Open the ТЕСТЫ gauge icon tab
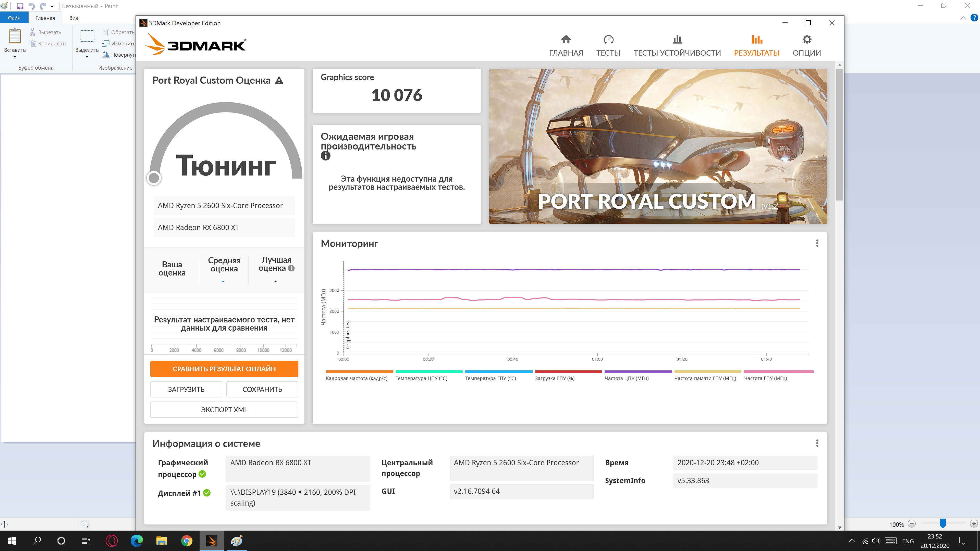Viewport: 980px width, 551px height. (608, 45)
